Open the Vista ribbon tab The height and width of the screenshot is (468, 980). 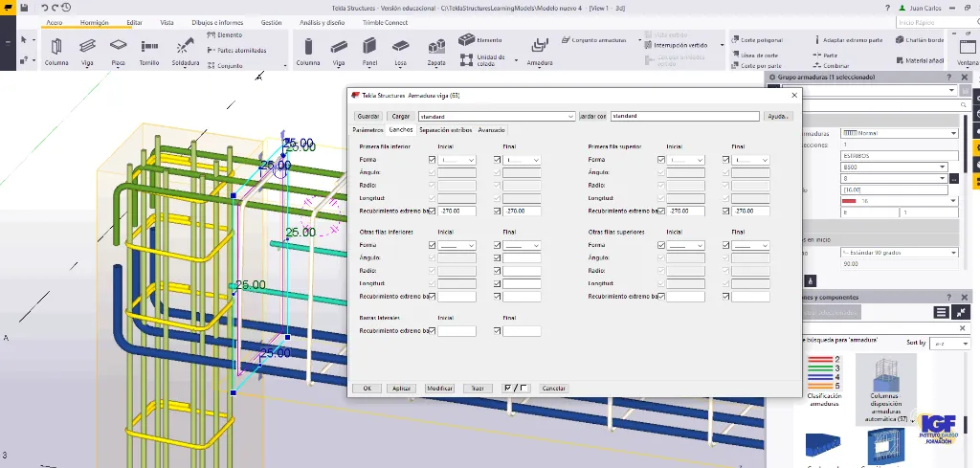[x=167, y=23]
